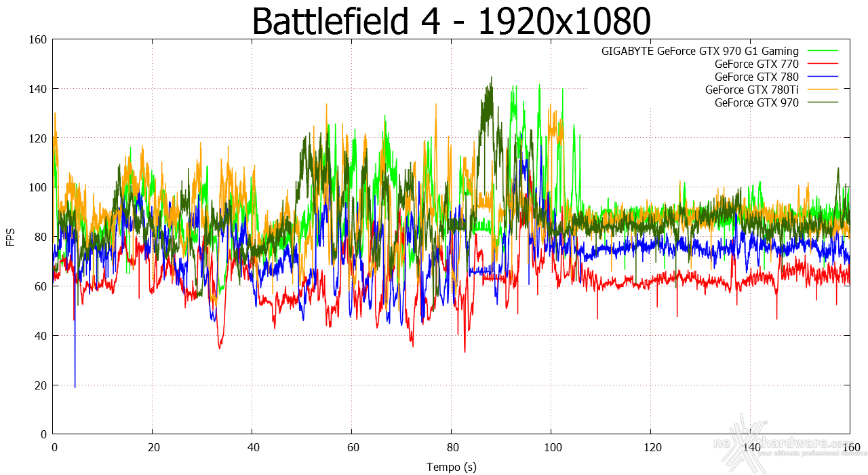Select the GeForce GTX 770 legend label

pyautogui.click(x=757, y=64)
